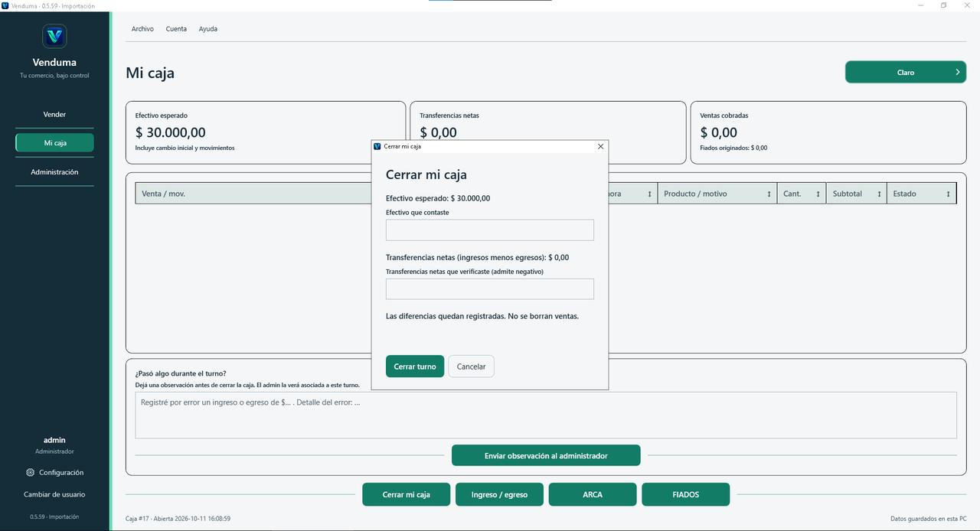Open the Archivo menu
980x531 pixels.
pos(142,29)
